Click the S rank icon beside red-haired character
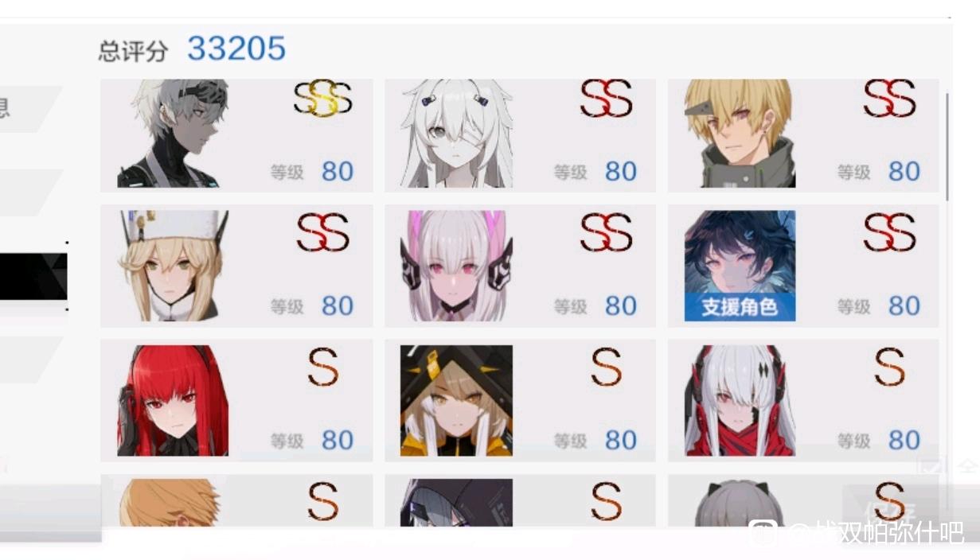This screenshot has height=560, width=980. tap(323, 367)
